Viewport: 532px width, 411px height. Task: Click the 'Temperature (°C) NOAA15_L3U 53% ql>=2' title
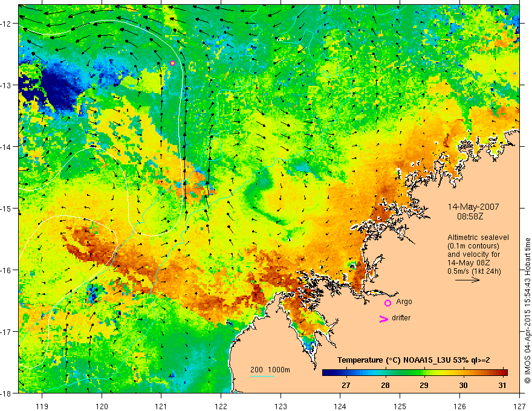pos(414,360)
